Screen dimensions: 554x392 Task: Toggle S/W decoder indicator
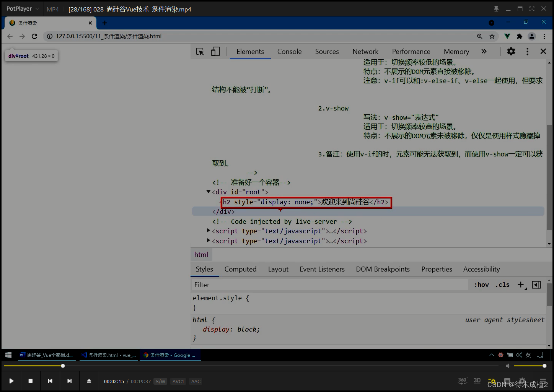tap(160, 381)
